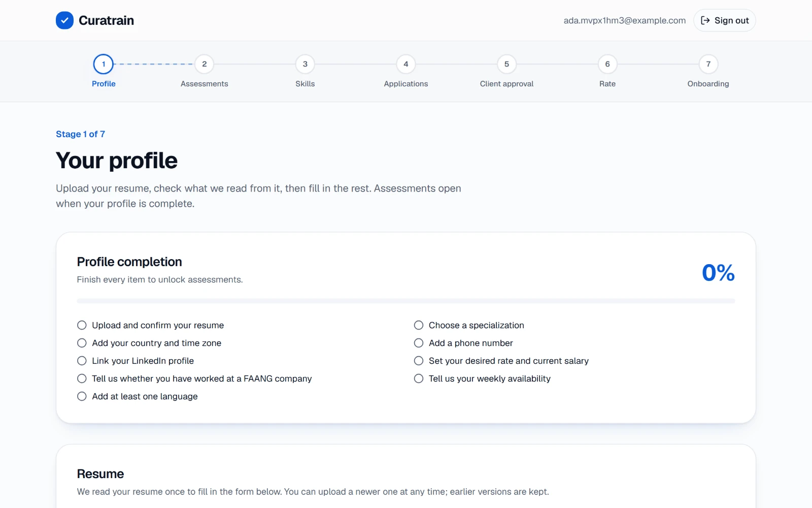This screenshot has height=508, width=812.
Task: Open the Skills stage label
Action: click(x=305, y=84)
